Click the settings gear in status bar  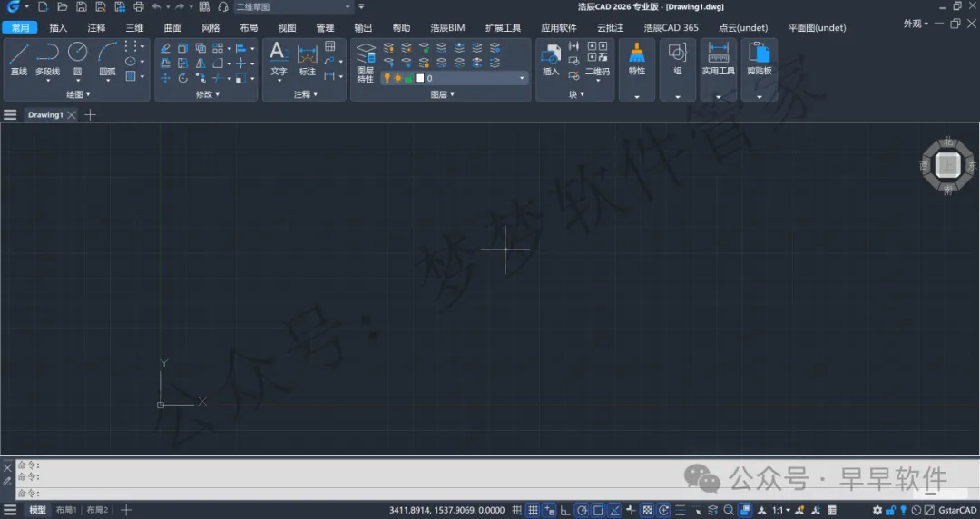pyautogui.click(x=877, y=510)
